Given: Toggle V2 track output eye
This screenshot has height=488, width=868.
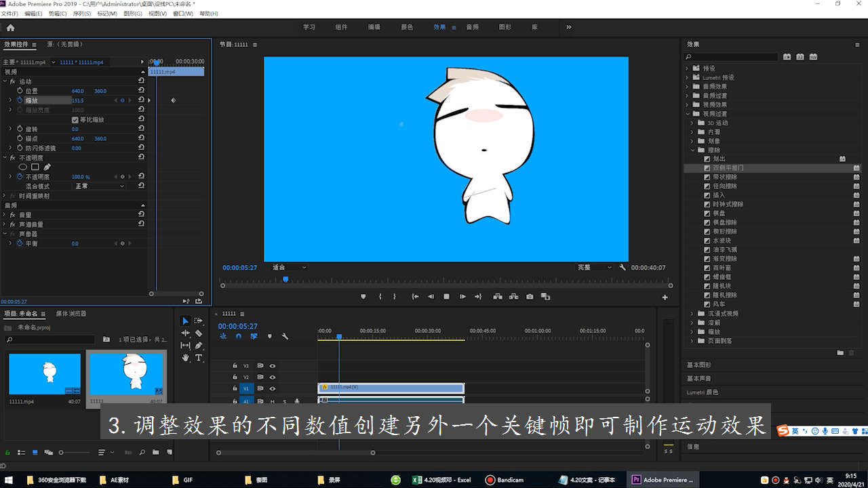Looking at the screenshot, I should coord(273,377).
